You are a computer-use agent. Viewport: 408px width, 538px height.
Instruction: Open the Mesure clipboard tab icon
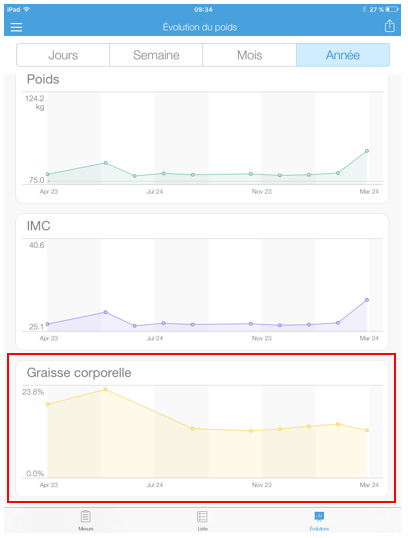[86, 516]
